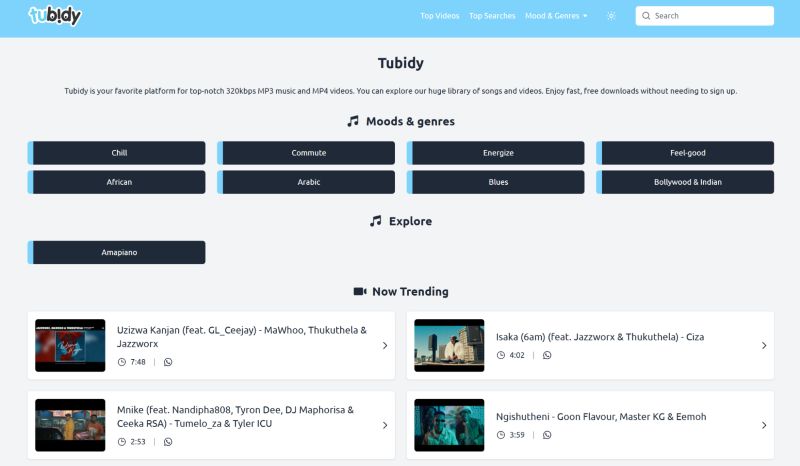Choose the Amapiano explore button
This screenshot has height=466, width=800.
point(119,252)
